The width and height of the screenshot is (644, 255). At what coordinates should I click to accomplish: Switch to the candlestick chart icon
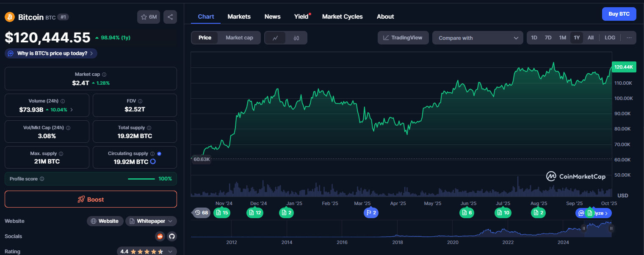coord(296,38)
